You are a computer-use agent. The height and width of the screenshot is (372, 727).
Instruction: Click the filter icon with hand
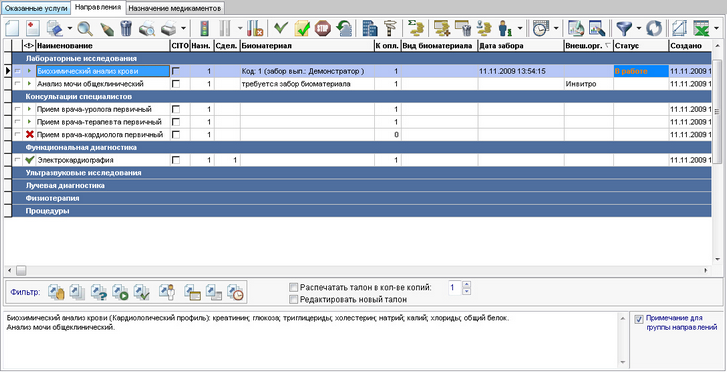[55, 292]
